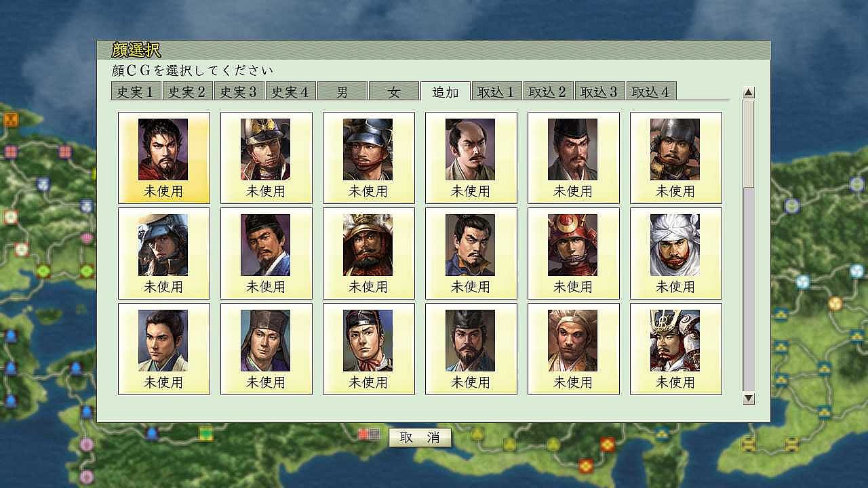Select the portrait wearing grey head cloth
Image resolution: width=868 pixels, height=488 pixels.
267,349
